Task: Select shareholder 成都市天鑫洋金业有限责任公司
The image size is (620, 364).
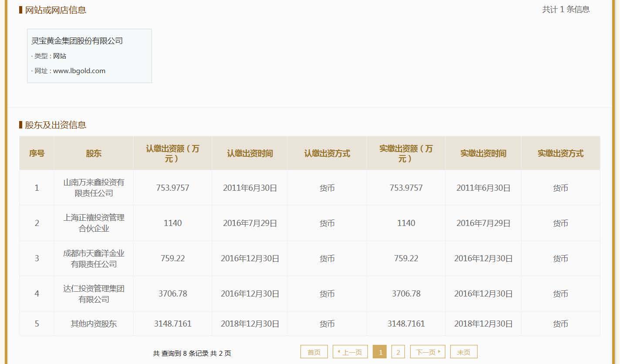Action: [x=94, y=259]
